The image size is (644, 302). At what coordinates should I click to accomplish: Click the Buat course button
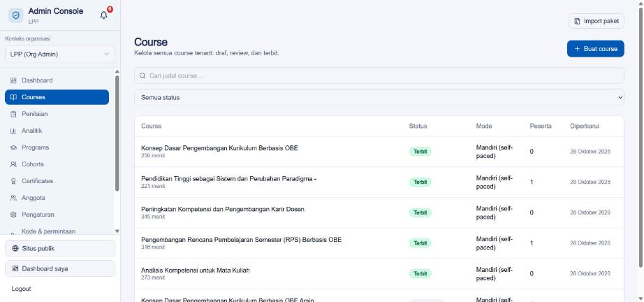point(596,49)
